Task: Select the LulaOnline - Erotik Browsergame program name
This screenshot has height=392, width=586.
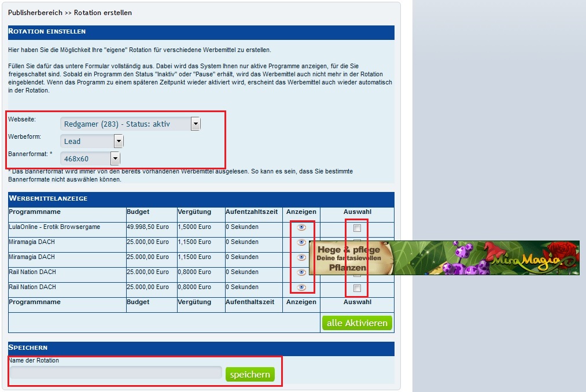Action: click(54, 227)
